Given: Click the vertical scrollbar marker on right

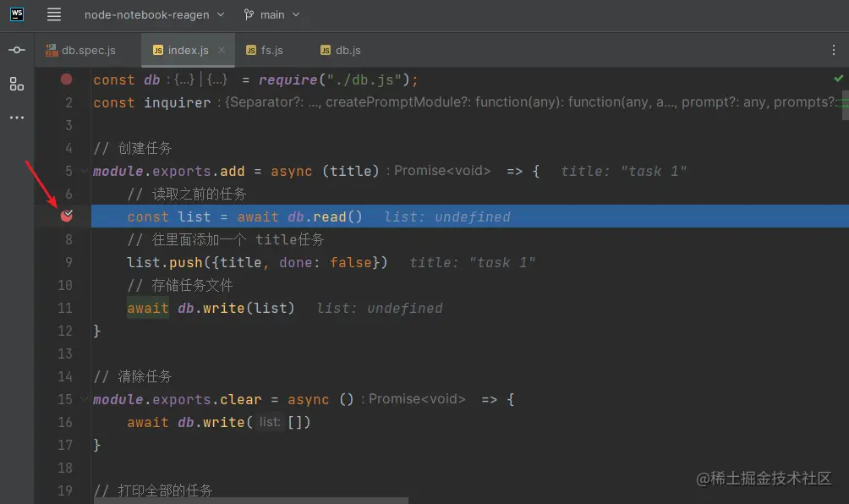Looking at the screenshot, I should tap(846, 105).
